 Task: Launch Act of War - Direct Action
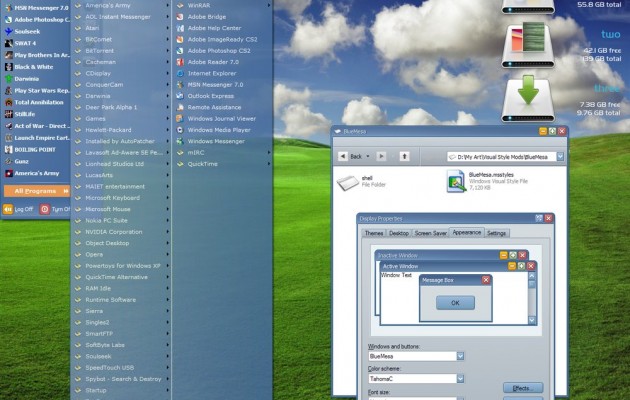tap(36, 126)
